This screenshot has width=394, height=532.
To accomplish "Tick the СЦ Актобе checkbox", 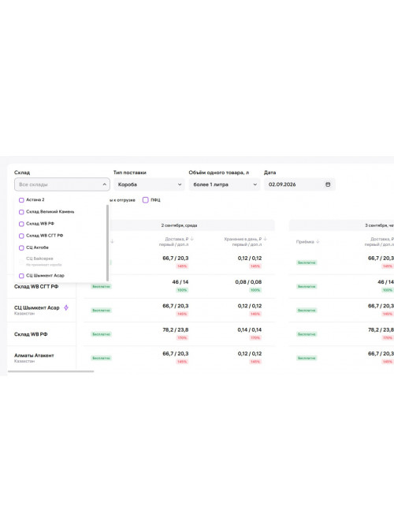I will (21, 247).
